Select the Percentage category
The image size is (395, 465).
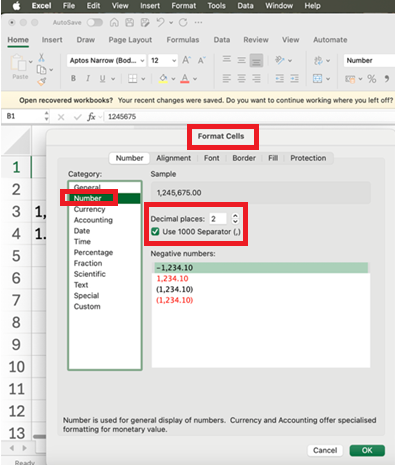93,252
